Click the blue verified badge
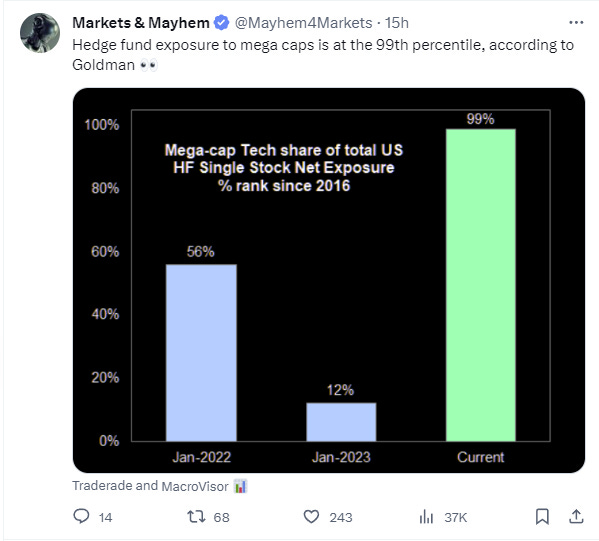 click(221, 23)
